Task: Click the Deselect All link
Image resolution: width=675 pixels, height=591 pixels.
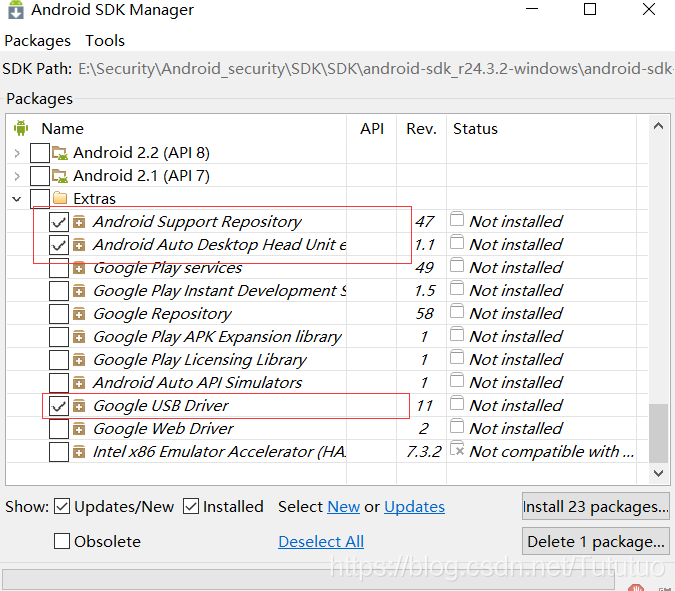Action: coord(321,541)
